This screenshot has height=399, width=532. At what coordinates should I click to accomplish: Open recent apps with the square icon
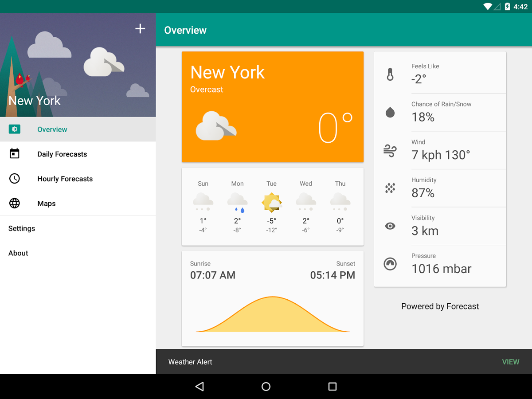tap(332, 386)
